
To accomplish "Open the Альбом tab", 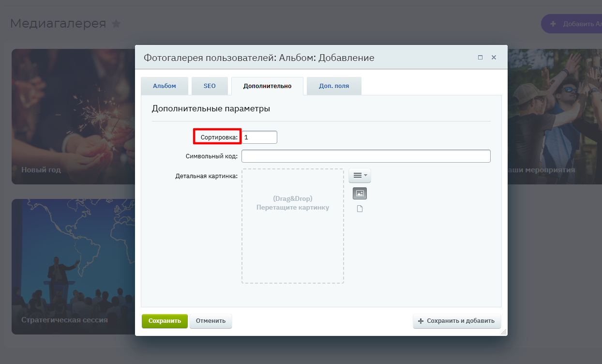I will (x=164, y=86).
